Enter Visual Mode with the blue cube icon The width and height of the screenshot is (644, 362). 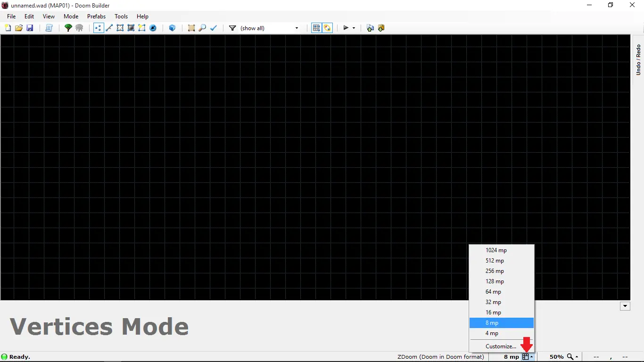point(172,28)
